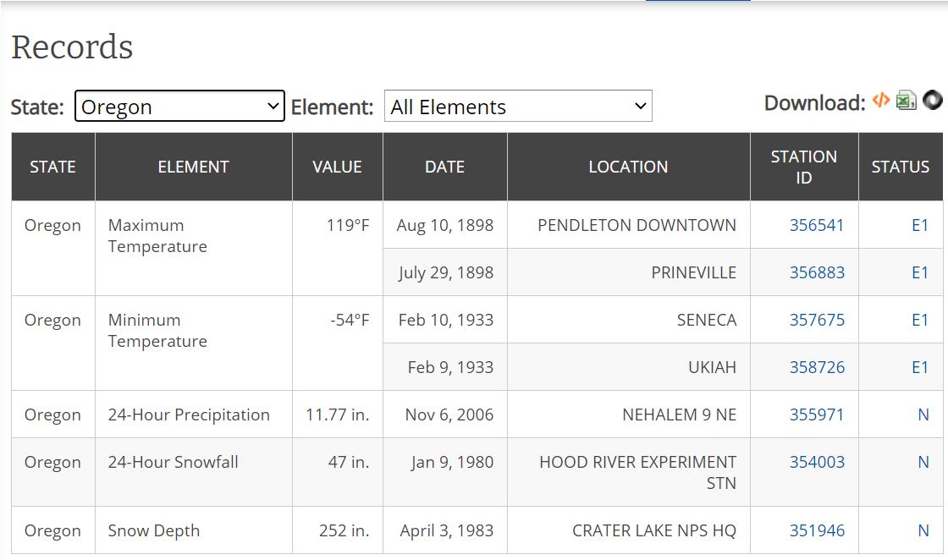Open Crater Lake station 351946

[x=817, y=531]
